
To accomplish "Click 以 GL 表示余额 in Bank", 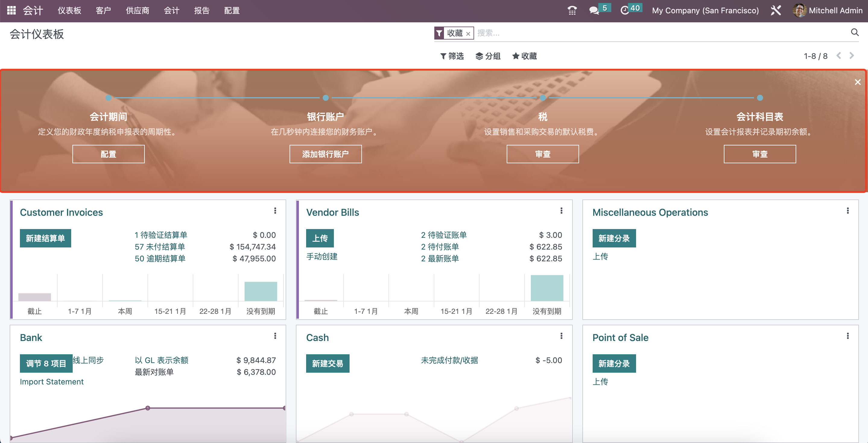I will coord(161,360).
